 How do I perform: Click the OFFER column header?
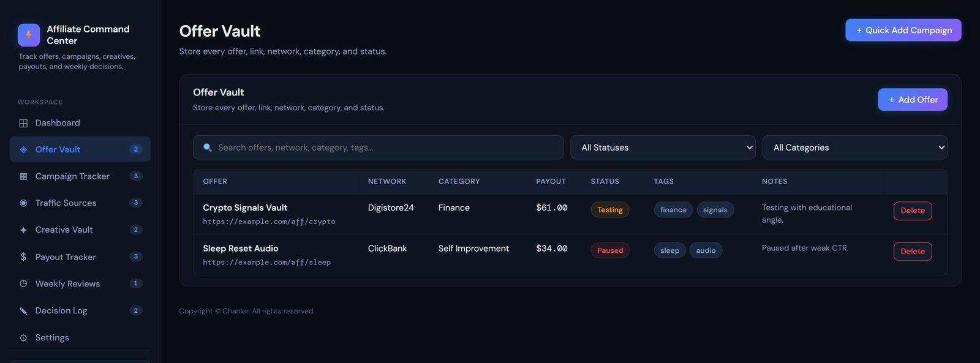(x=215, y=182)
